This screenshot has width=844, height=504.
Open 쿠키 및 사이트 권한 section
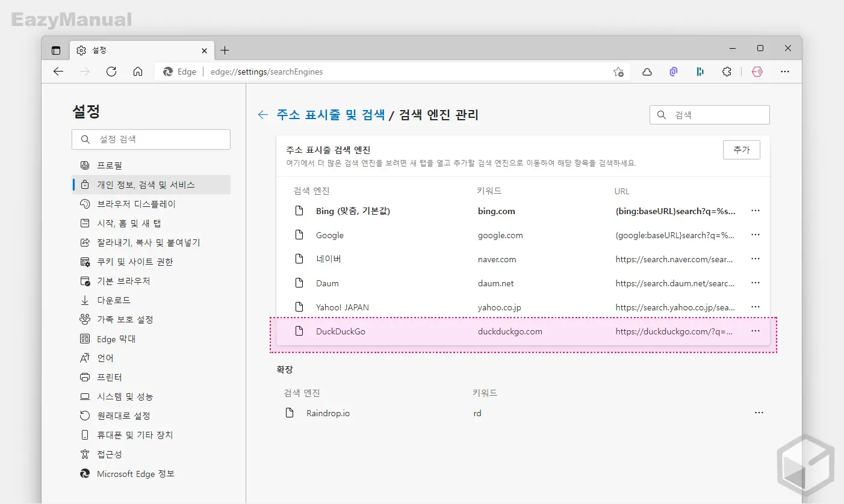pos(151,262)
